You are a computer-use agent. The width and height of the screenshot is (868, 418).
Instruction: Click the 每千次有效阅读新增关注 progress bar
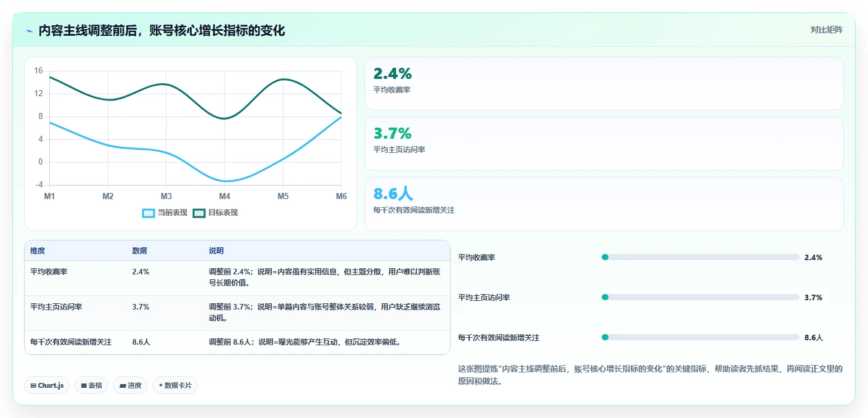pos(700,337)
